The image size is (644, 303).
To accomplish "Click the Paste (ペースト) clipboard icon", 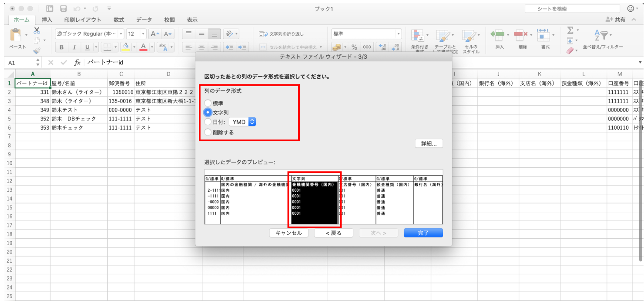I will point(16,35).
